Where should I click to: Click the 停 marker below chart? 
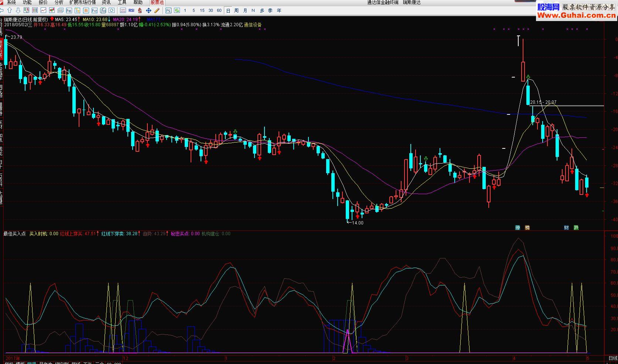click(518, 227)
